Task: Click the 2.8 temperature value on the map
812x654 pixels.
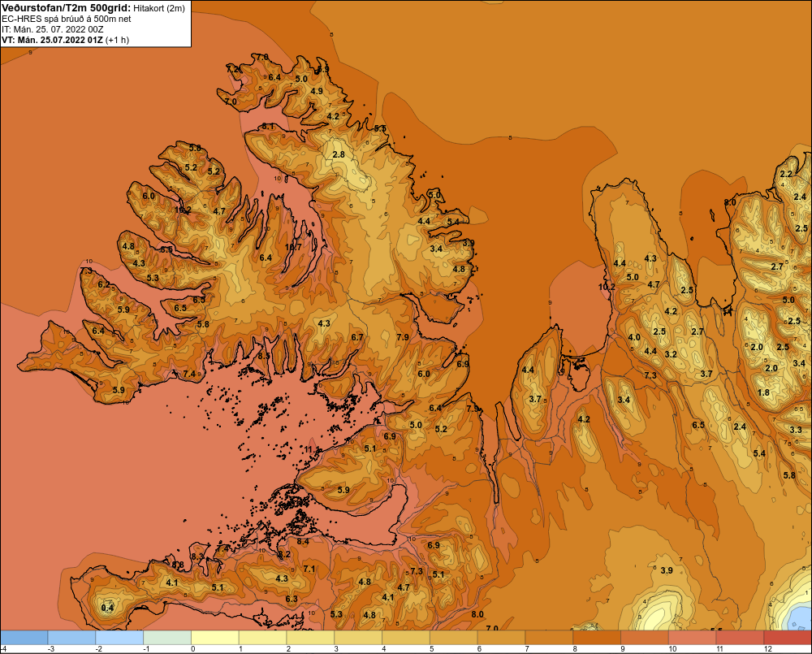Action: tap(339, 154)
